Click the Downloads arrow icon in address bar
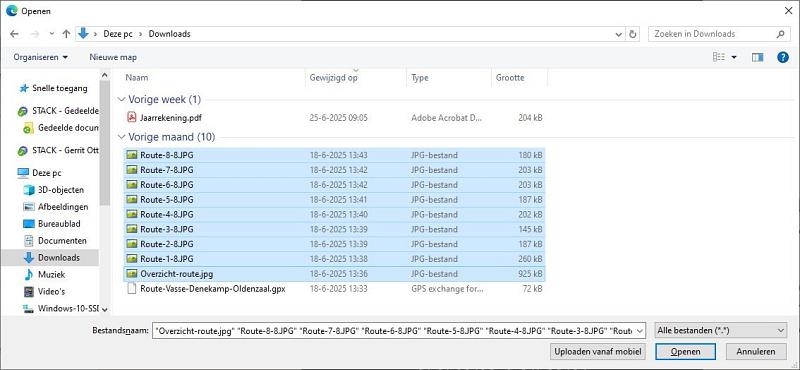Image resolution: width=800 pixels, height=370 pixels. pyautogui.click(x=83, y=34)
